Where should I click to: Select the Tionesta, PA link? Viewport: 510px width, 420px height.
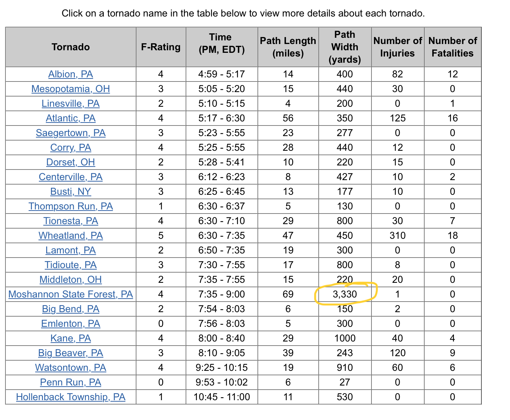point(70,221)
